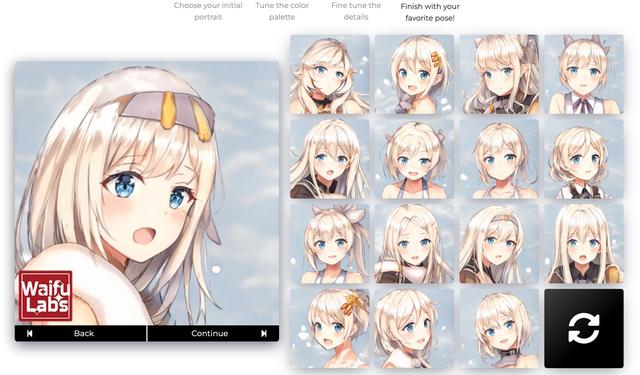Pick long-haired portrait at third row's end
The width and height of the screenshot is (640, 375).
(x=584, y=244)
